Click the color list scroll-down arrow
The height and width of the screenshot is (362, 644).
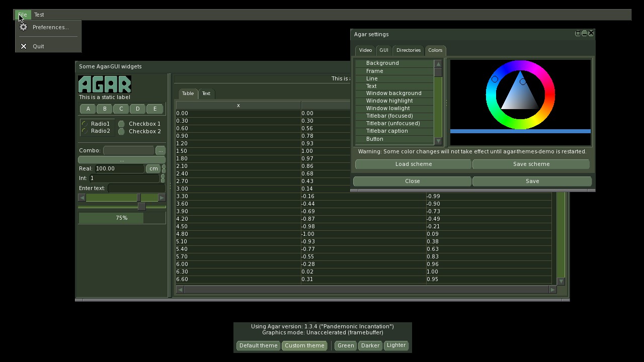[438, 141]
